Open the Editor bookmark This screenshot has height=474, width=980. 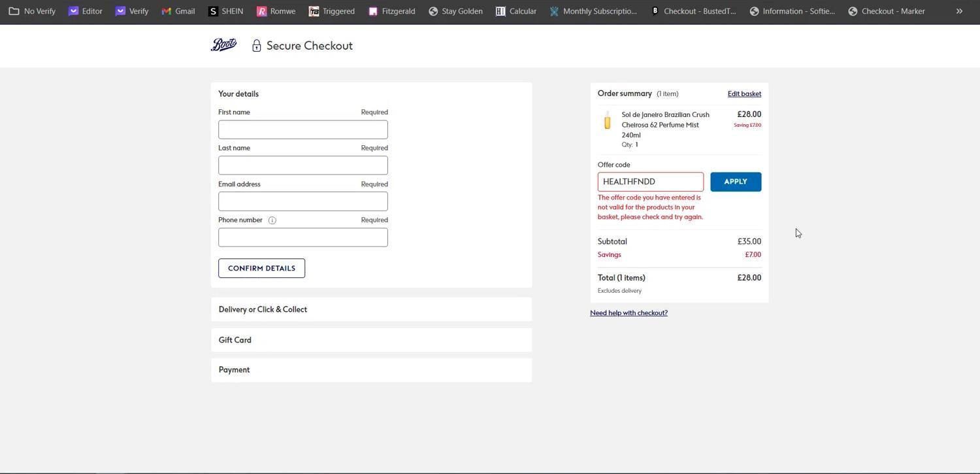[x=86, y=11]
